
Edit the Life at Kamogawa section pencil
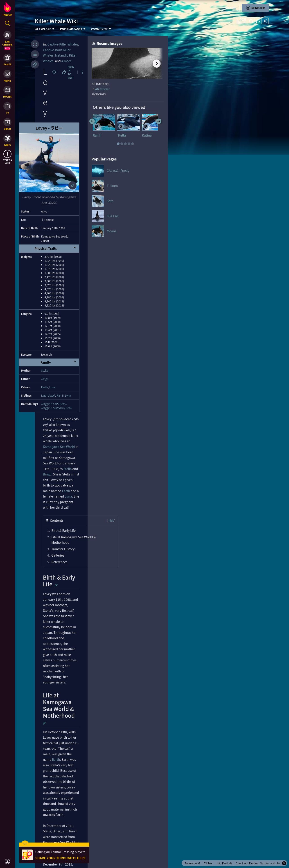[44, 723]
